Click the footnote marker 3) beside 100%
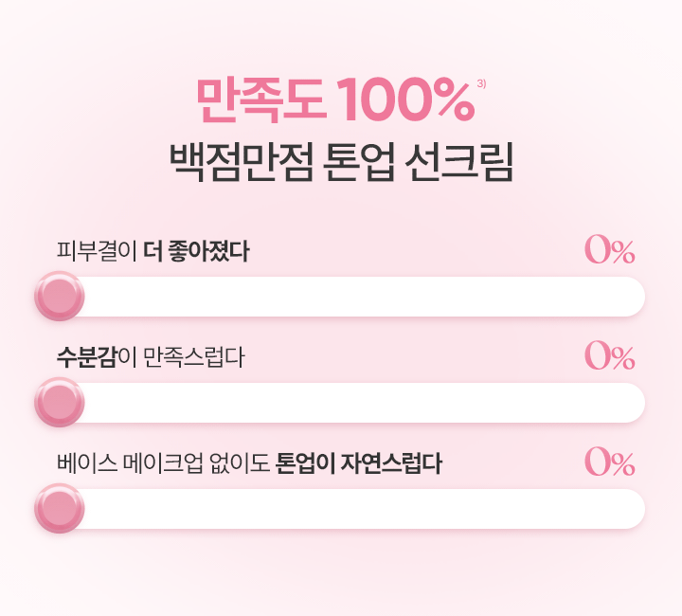 pyautogui.click(x=481, y=83)
